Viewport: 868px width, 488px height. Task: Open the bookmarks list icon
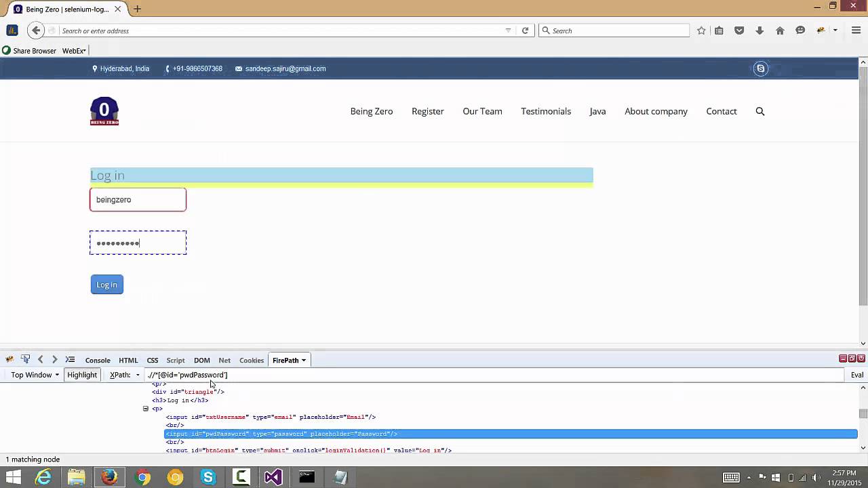pyautogui.click(x=719, y=30)
